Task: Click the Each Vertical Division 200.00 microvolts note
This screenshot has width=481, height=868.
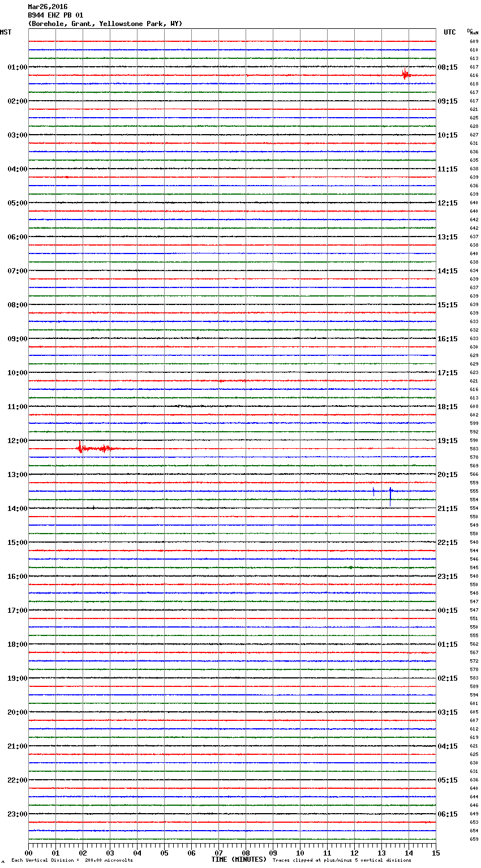Action: tap(72, 861)
